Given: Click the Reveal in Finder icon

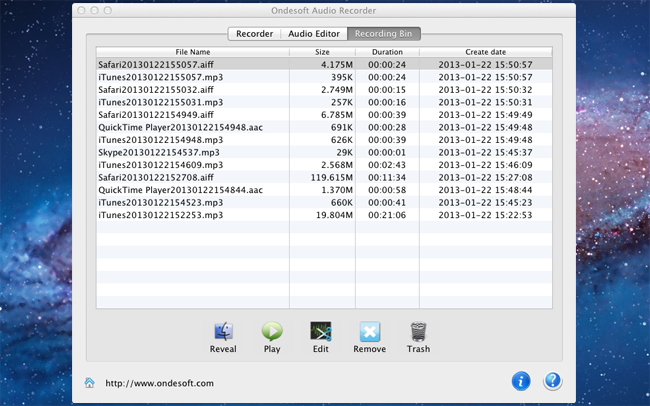Looking at the screenshot, I should coord(223,332).
